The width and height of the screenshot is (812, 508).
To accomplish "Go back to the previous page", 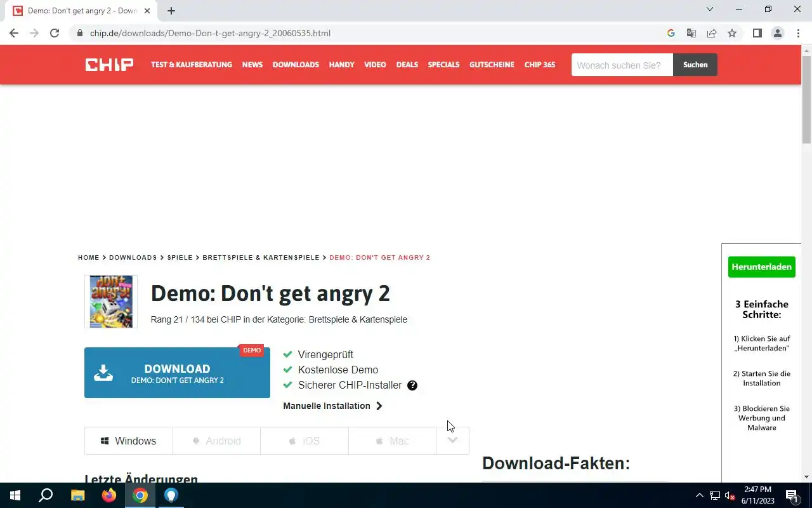I will click(14, 33).
